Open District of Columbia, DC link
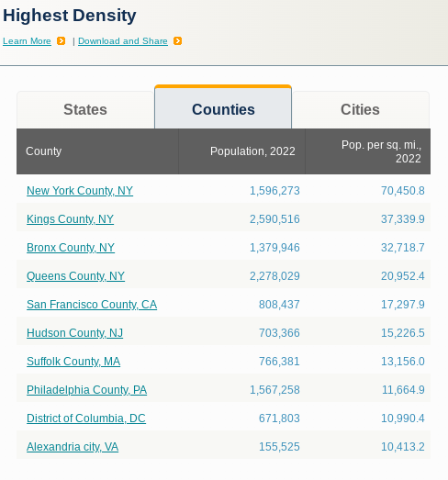Image resolution: width=448 pixels, height=480 pixels. pyautogui.click(x=86, y=419)
